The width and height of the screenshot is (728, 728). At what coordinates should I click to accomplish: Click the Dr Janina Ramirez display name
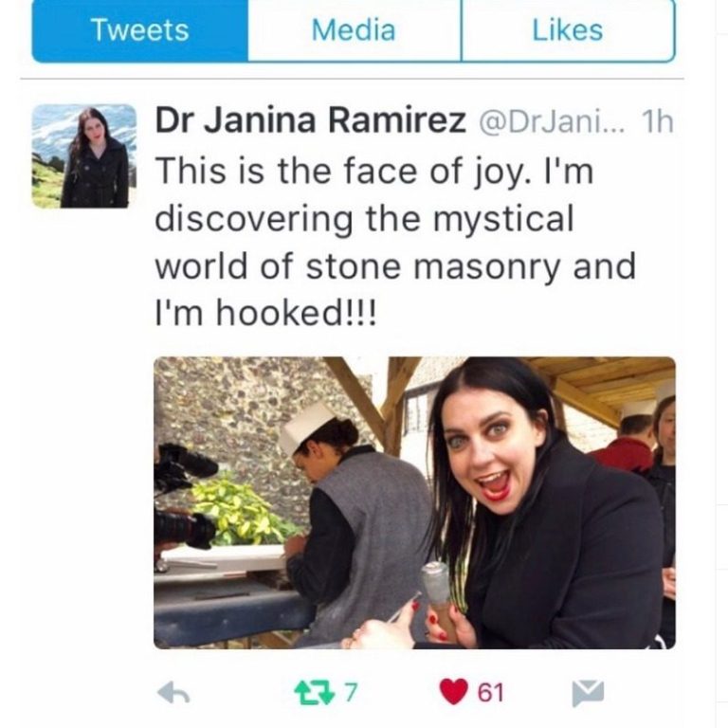pyautogui.click(x=310, y=120)
